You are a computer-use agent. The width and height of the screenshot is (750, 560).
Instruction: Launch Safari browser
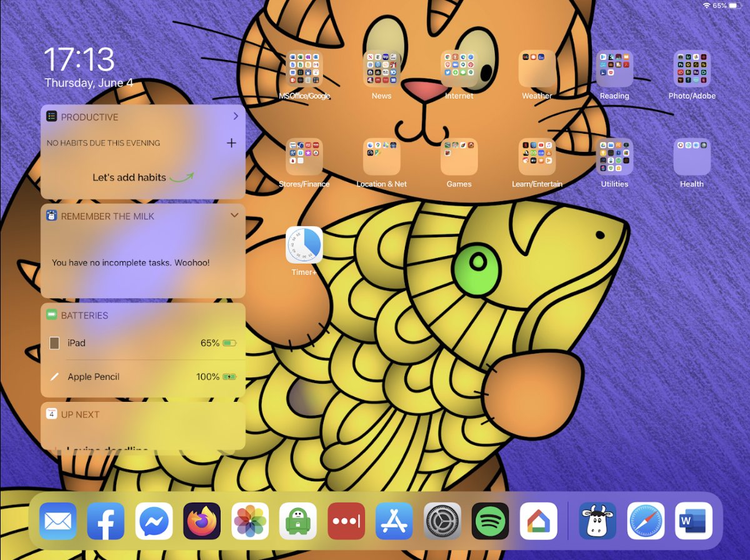click(646, 521)
